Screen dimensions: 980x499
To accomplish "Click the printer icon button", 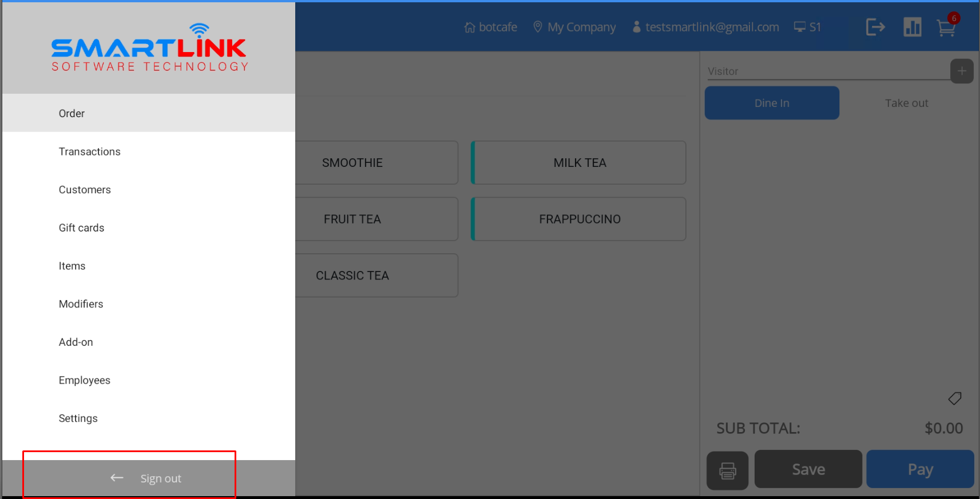I will (727, 470).
